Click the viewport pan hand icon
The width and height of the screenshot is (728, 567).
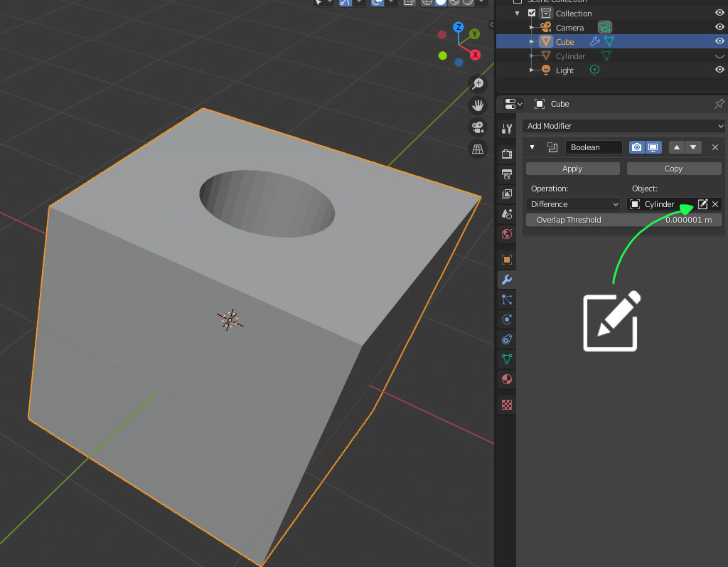[x=478, y=105]
